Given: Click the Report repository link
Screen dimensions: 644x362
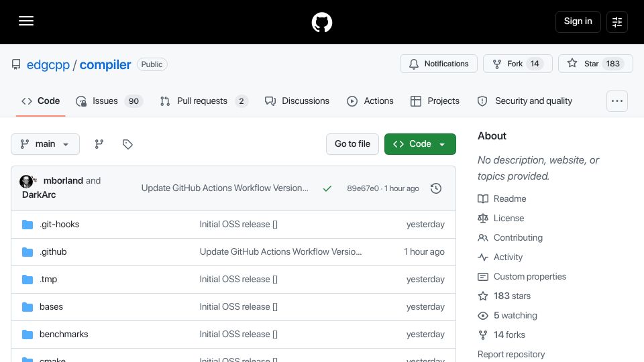Looking at the screenshot, I should tap(511, 354).
